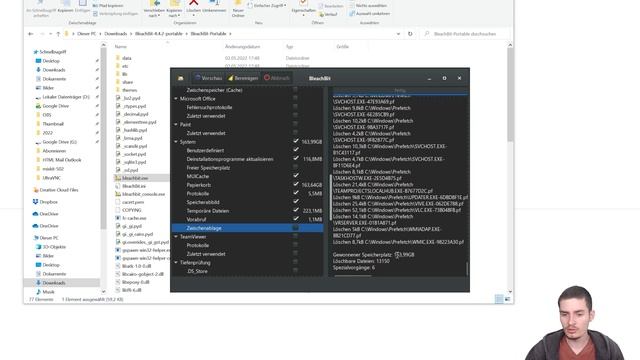Sort files by the Typ column
Screen dimensions: 640x360
289,47
